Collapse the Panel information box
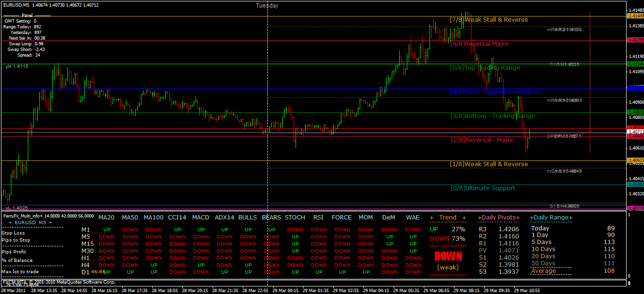The width and height of the screenshot is (644, 294). click(27, 16)
